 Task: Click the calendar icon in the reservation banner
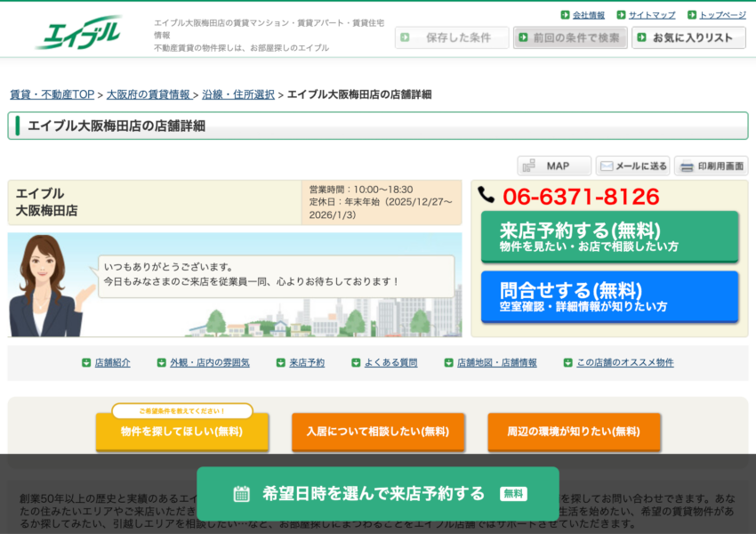pos(242,494)
